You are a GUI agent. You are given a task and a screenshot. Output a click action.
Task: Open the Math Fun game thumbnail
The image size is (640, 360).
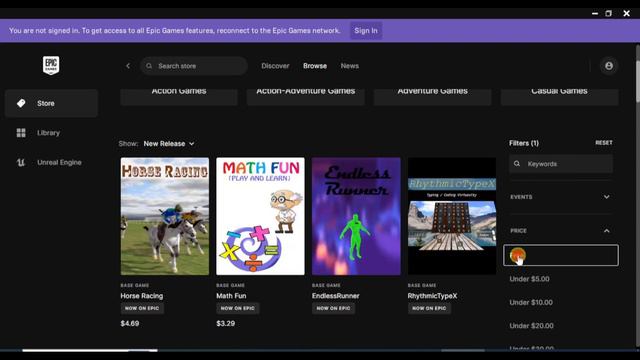click(260, 216)
